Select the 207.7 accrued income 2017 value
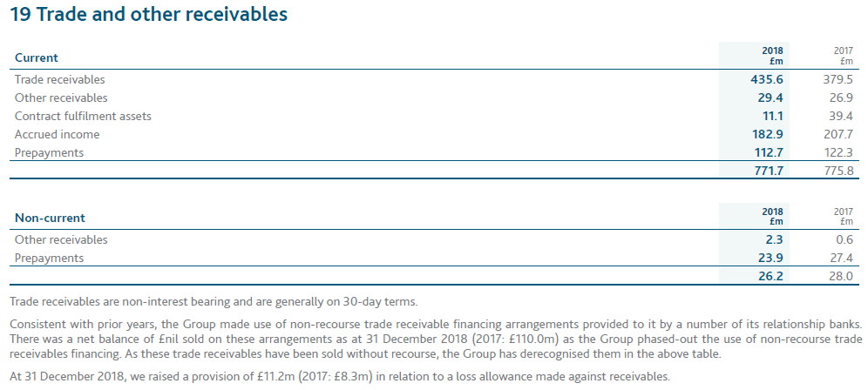The width and height of the screenshot is (868, 390). click(x=837, y=135)
